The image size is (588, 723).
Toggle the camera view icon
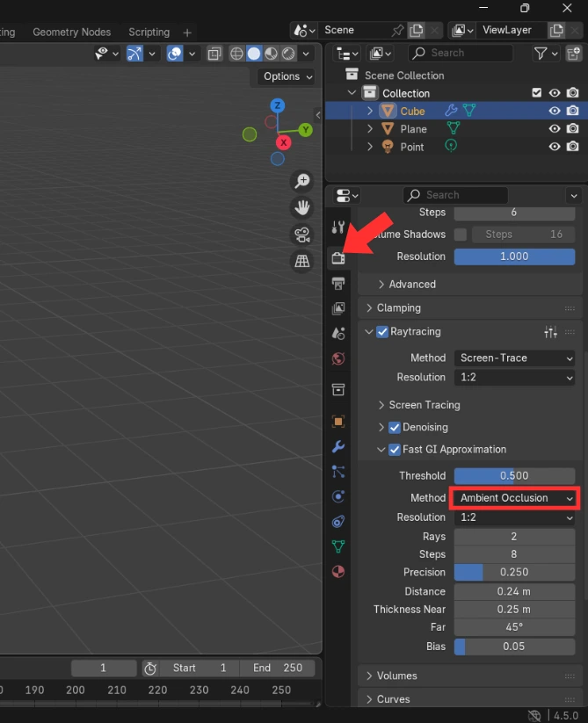302,235
